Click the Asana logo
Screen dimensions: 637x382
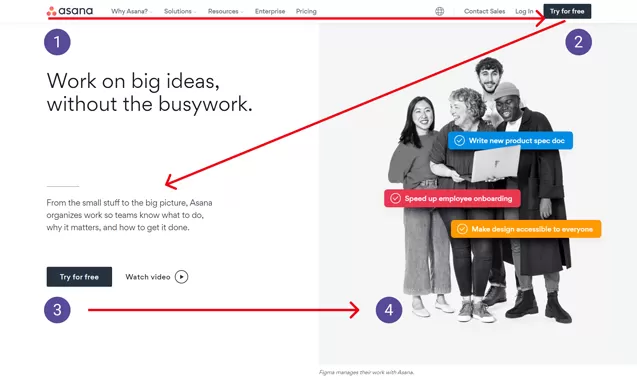tap(70, 11)
